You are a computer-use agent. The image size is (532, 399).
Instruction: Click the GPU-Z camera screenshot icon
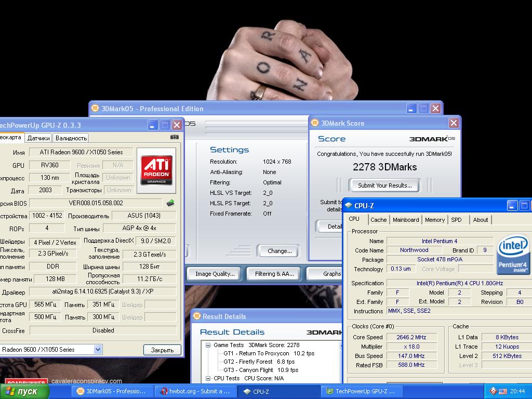[x=175, y=137]
